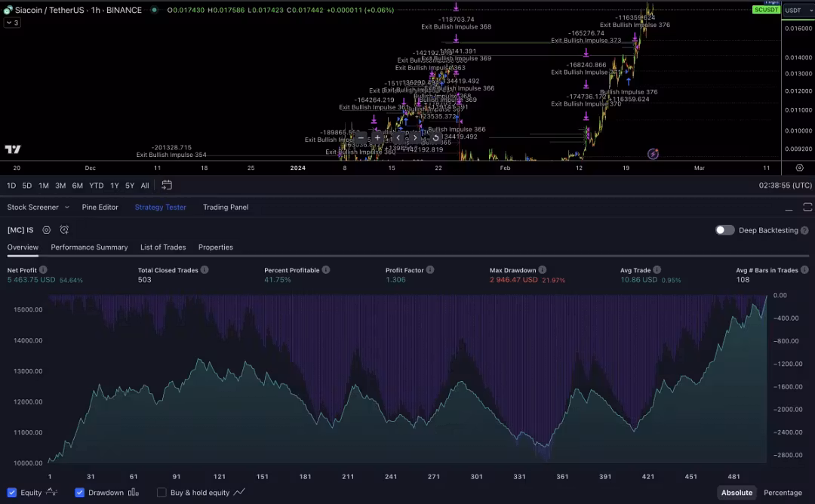This screenshot has width=815, height=504.
Task: Maximize the Strategy Tester panel
Action: [807, 207]
